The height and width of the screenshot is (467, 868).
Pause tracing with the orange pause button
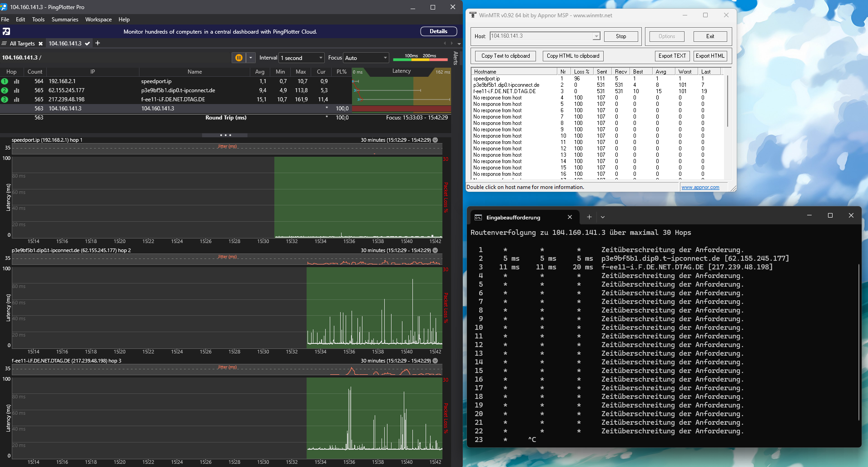[239, 58]
